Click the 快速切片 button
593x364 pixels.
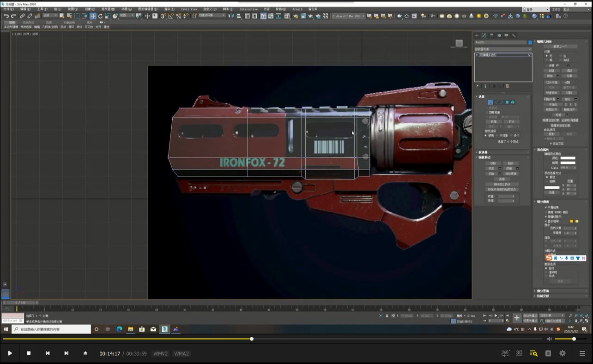tap(552, 93)
